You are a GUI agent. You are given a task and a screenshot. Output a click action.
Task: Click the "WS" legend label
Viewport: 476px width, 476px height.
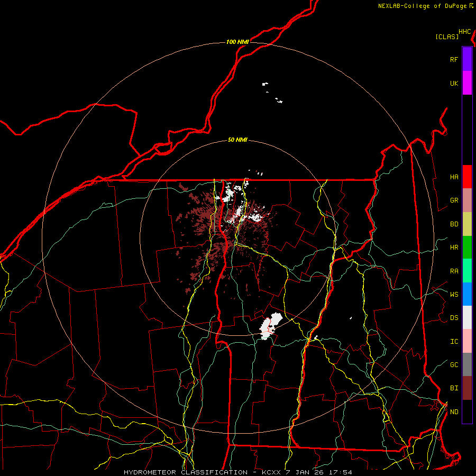click(454, 294)
